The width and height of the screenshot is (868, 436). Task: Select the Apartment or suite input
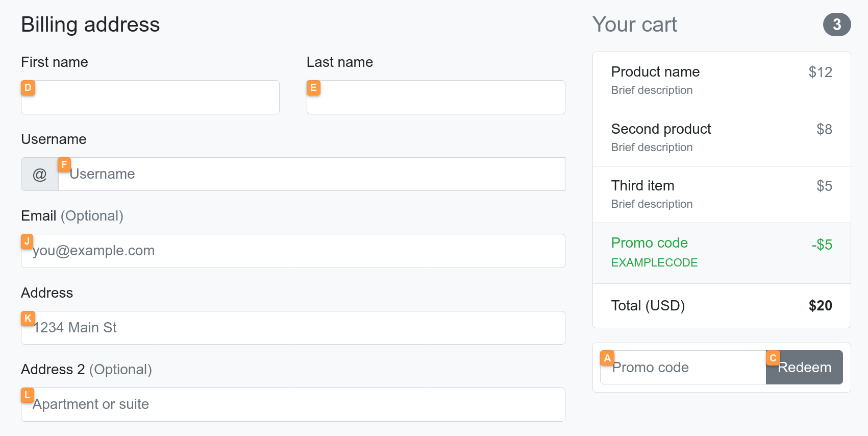tap(293, 404)
